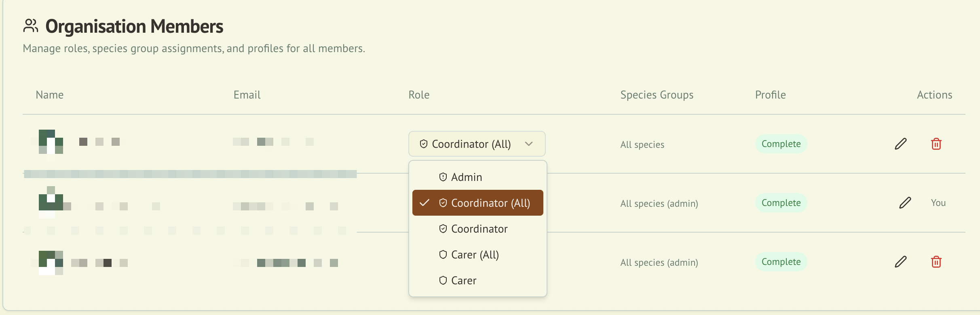The image size is (980, 315).
Task: Click the chevron arrow on the role selector
Action: [x=529, y=144]
